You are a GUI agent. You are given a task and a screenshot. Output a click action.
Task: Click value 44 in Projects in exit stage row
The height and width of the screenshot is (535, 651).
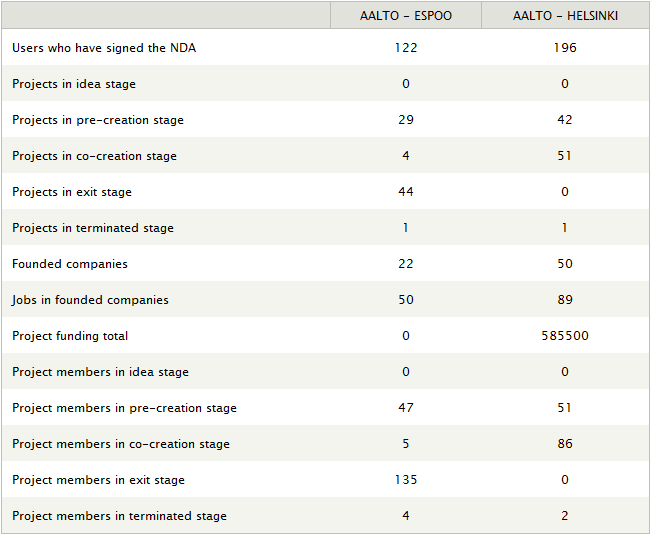pos(406,192)
